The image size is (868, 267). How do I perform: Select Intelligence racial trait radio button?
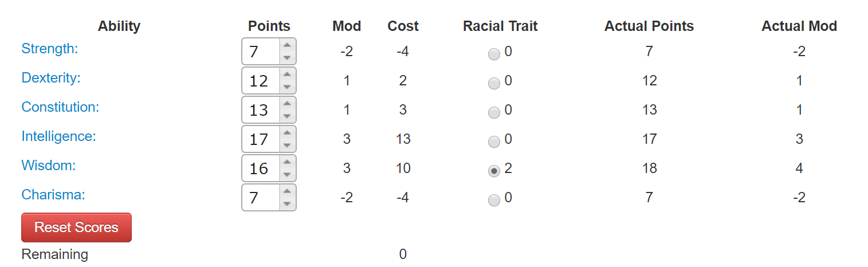tap(494, 142)
